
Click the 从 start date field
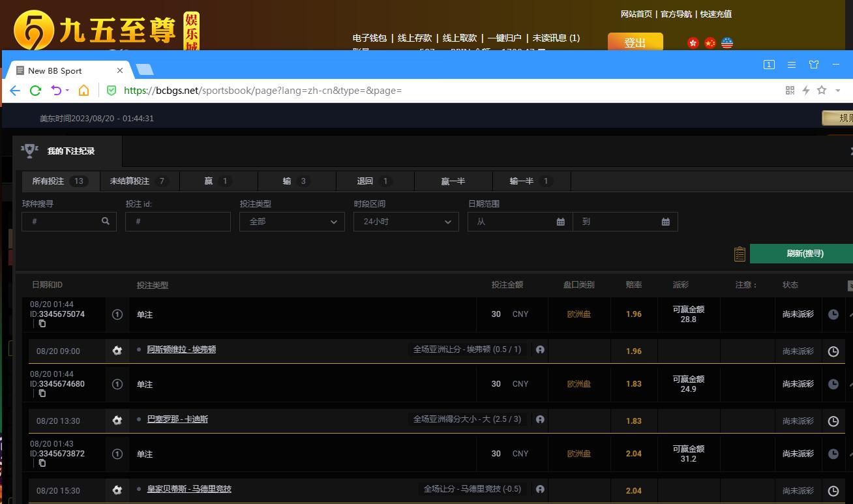(x=520, y=222)
